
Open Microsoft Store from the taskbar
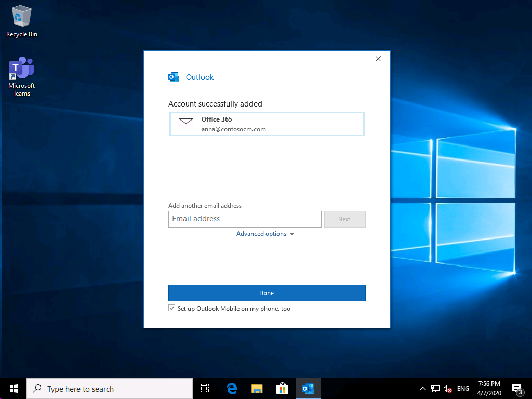click(x=282, y=389)
